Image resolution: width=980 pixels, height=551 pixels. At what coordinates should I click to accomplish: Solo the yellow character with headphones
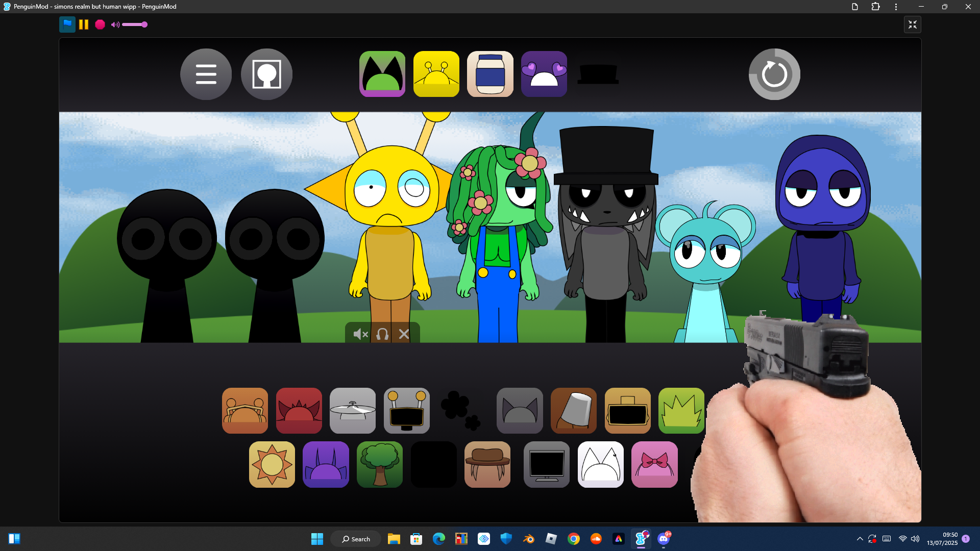point(382,334)
